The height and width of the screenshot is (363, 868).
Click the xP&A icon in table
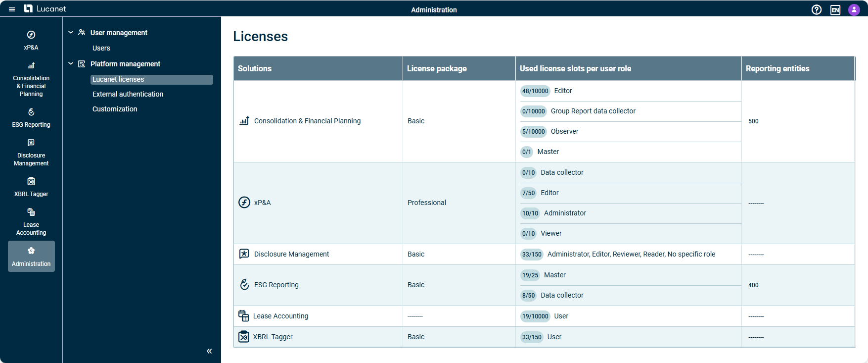click(244, 203)
